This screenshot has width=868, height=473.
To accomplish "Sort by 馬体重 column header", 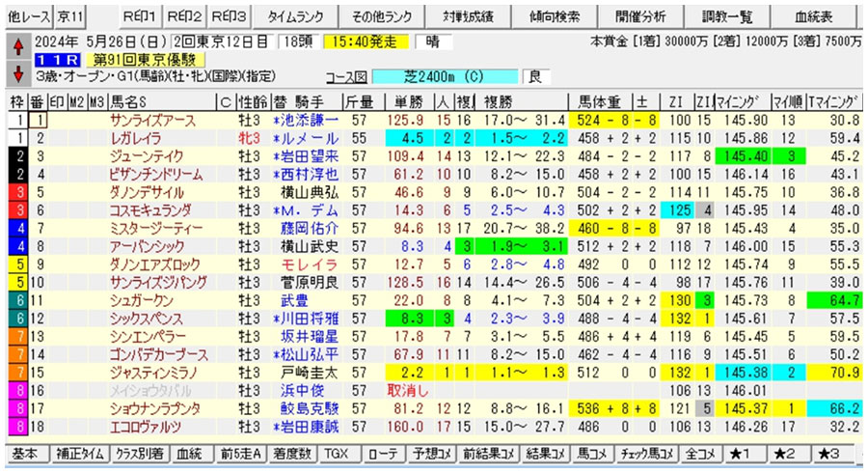I will click(x=600, y=102).
